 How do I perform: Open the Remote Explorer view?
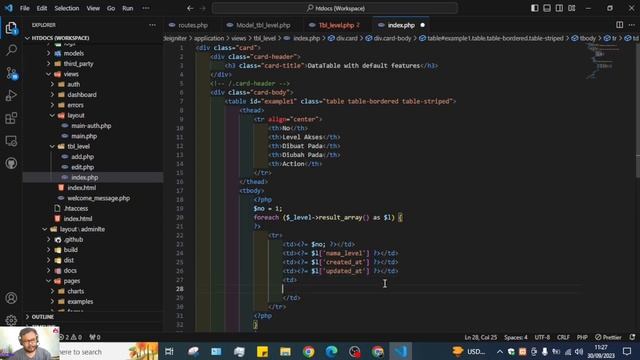click(11, 141)
